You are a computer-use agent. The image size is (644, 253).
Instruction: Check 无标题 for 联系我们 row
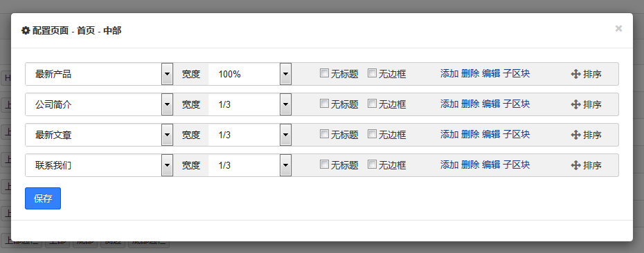[x=325, y=165]
